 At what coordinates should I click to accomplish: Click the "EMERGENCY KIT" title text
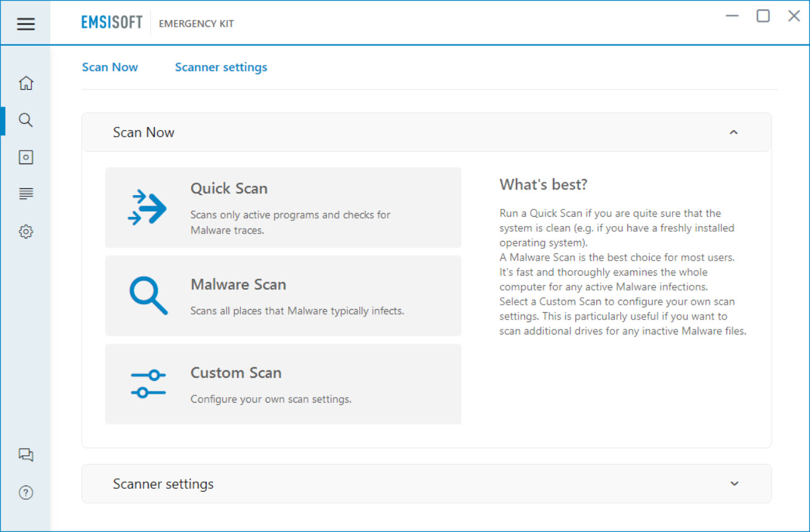[196, 24]
